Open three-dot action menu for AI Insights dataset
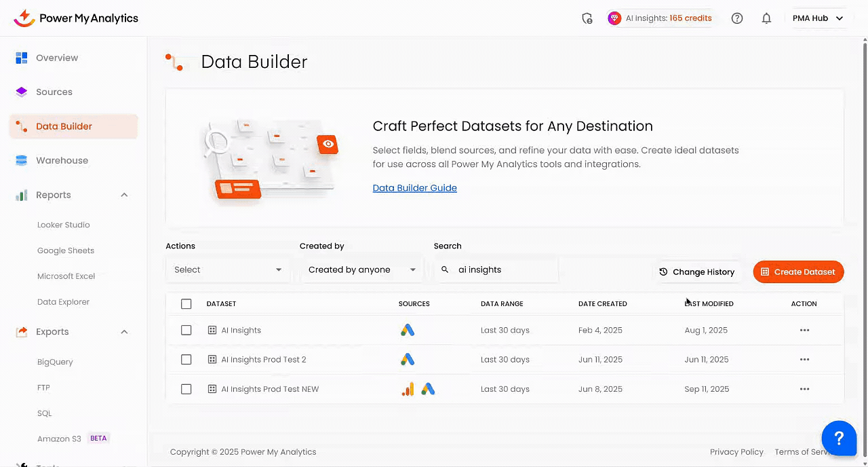Image resolution: width=868 pixels, height=467 pixels. pos(804,331)
